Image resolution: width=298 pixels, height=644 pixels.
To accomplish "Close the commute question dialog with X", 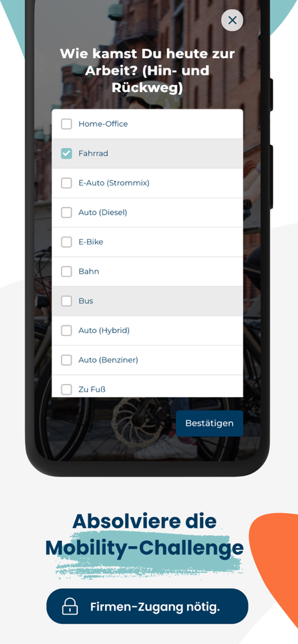I will 232,20.
